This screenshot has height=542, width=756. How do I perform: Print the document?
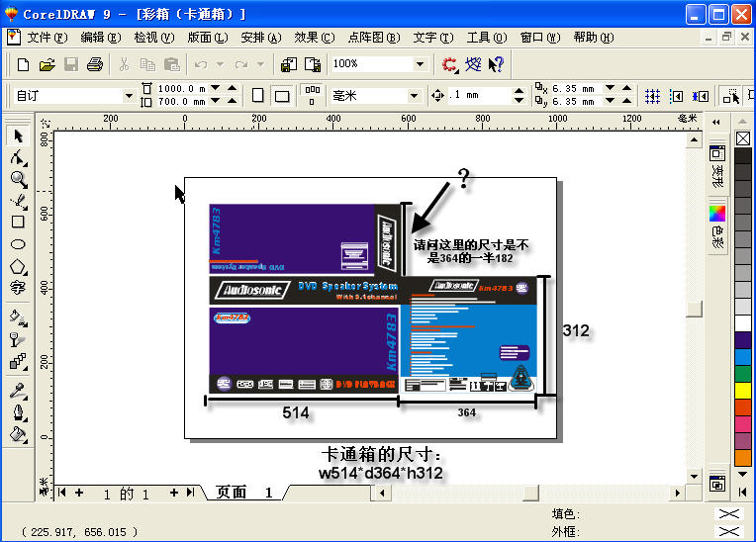(95, 64)
